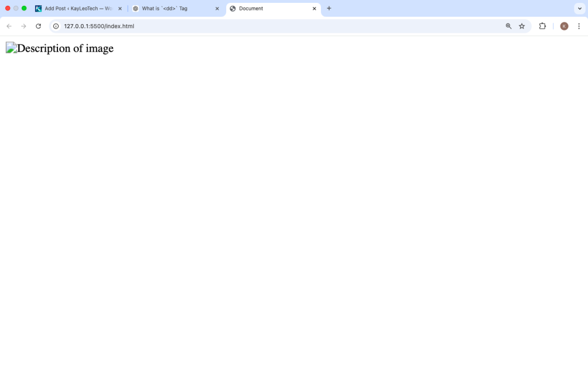The width and height of the screenshot is (588, 368).
Task: Open the Extensions puzzle icon
Action: [x=542, y=26]
